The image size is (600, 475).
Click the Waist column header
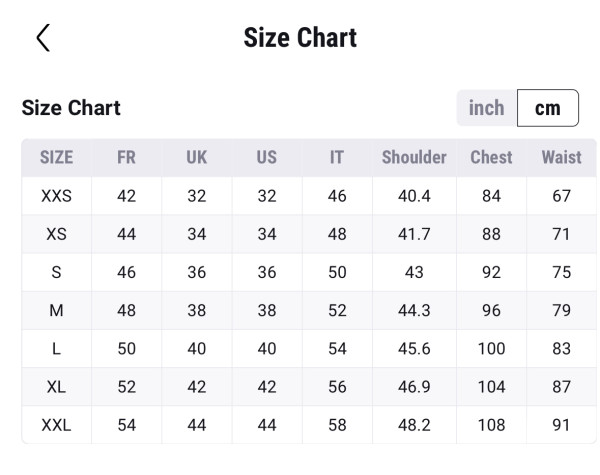(x=561, y=157)
